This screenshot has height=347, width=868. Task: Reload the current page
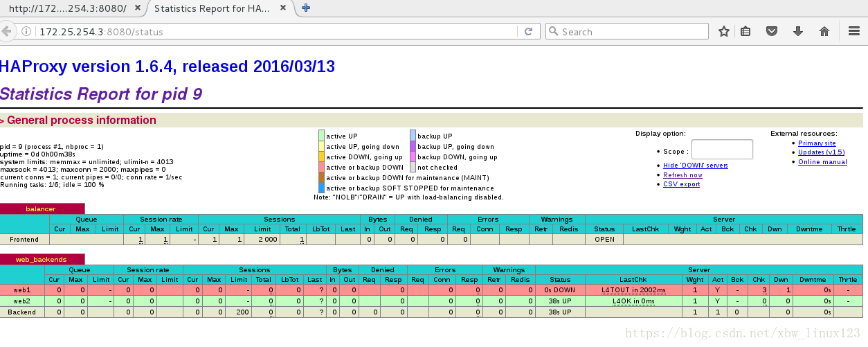[528, 32]
